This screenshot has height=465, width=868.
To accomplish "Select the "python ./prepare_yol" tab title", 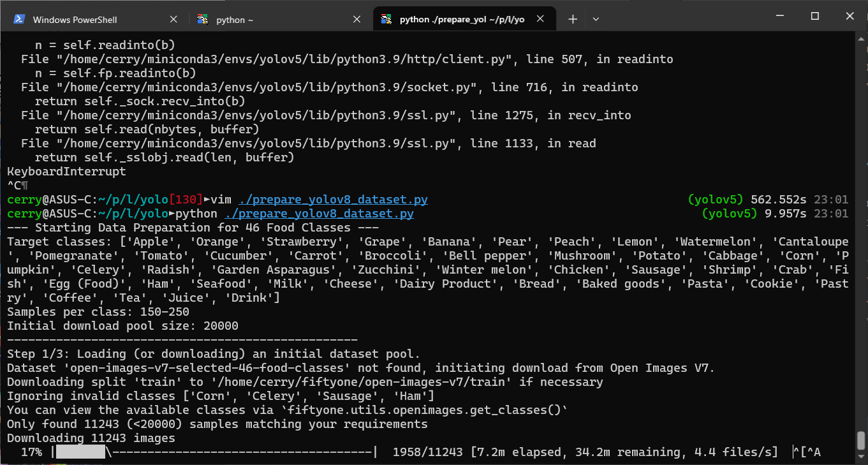I will [461, 20].
